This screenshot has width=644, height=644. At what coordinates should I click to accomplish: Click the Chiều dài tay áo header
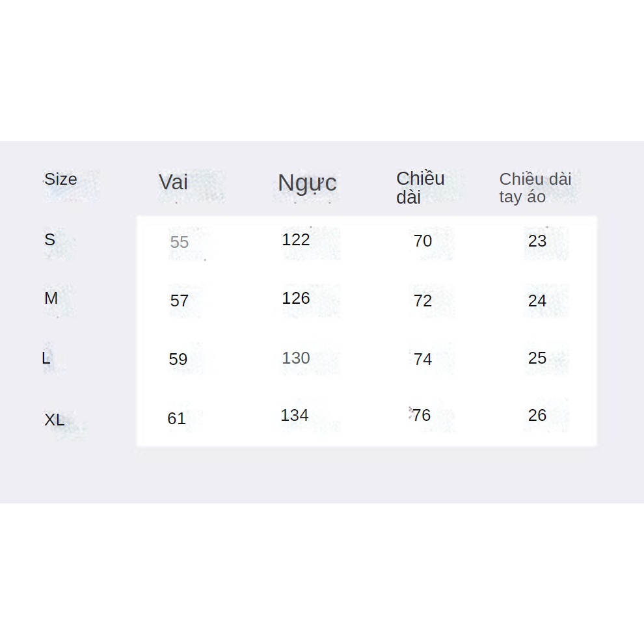[535, 187]
